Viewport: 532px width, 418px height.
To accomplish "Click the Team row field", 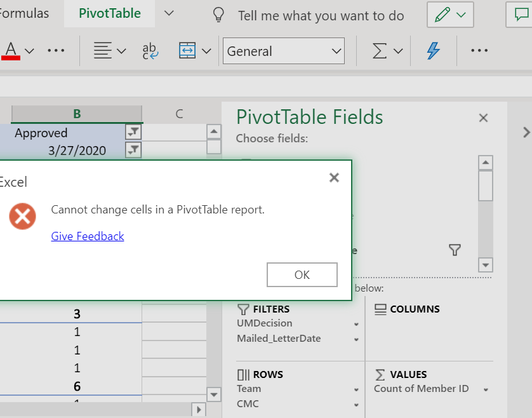I will coord(249,388).
